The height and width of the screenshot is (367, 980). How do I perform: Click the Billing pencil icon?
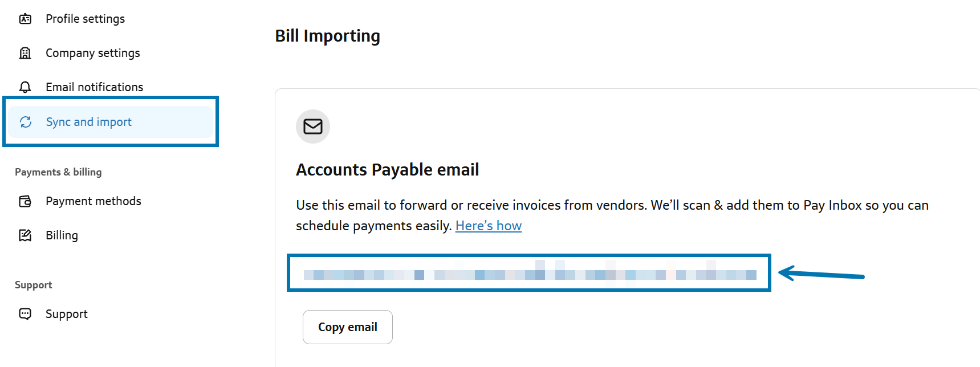click(x=25, y=235)
